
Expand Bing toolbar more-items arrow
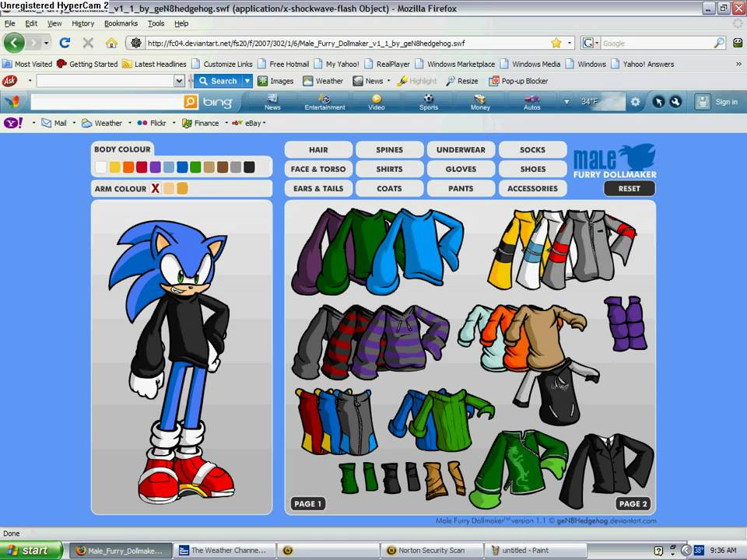point(566,101)
